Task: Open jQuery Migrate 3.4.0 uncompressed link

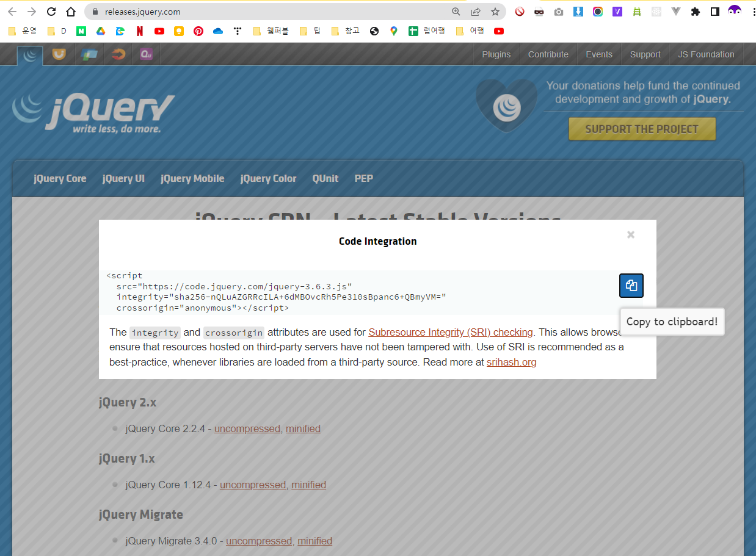Action: coord(259,541)
